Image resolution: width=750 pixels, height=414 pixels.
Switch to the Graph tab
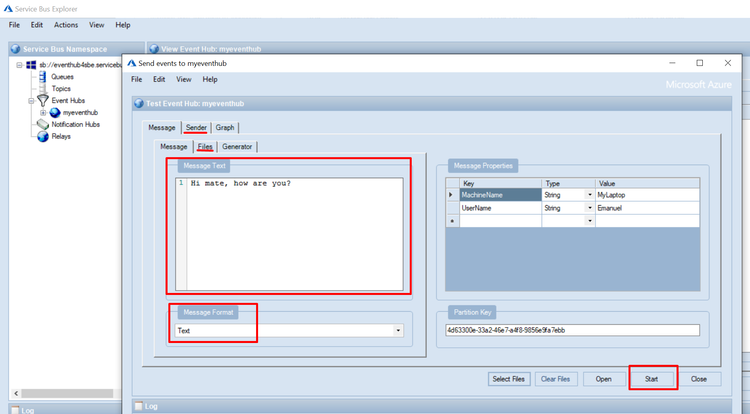point(225,128)
